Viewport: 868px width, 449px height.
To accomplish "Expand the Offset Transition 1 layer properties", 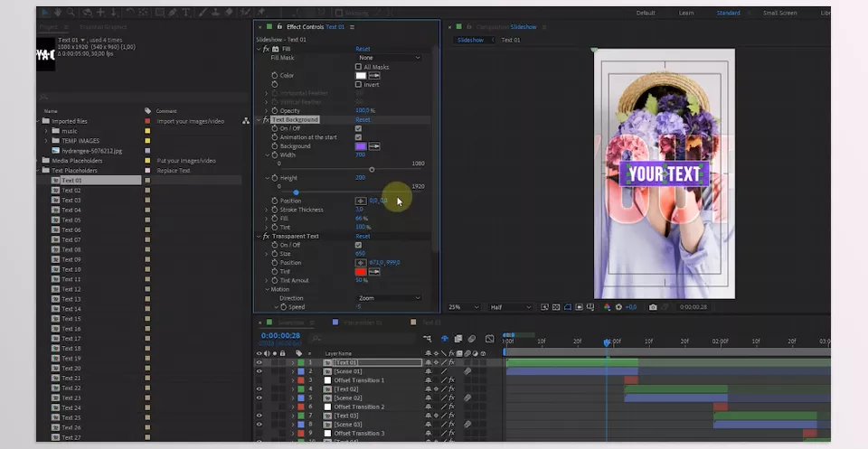I will click(293, 380).
